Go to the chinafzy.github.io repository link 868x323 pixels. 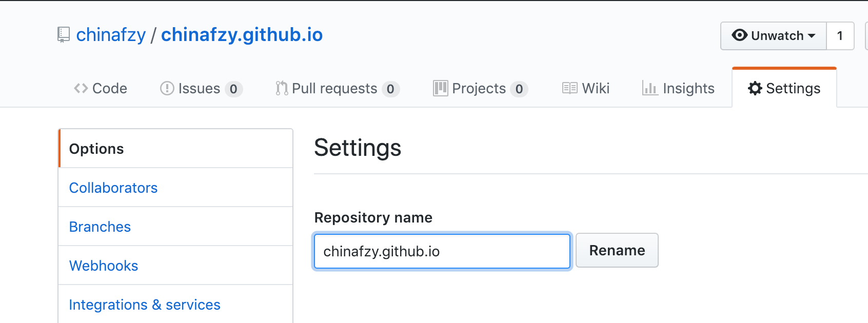coord(242,35)
